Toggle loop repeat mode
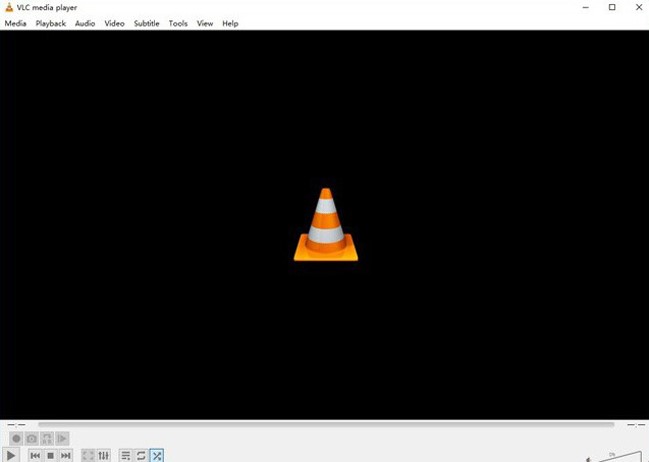This screenshot has height=462, width=649. [x=141, y=456]
